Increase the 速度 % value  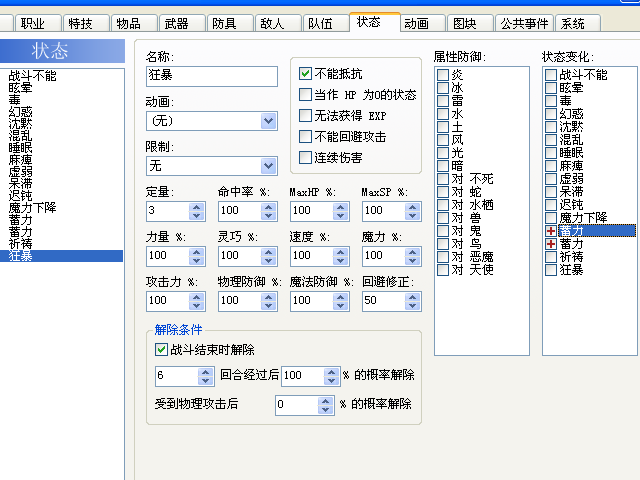tap(340, 252)
